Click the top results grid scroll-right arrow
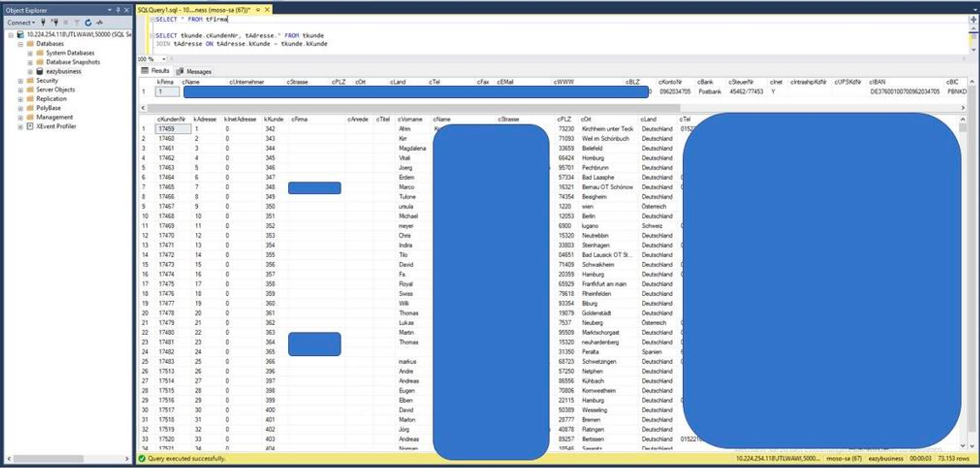The height and width of the screenshot is (468, 980). click(963, 108)
